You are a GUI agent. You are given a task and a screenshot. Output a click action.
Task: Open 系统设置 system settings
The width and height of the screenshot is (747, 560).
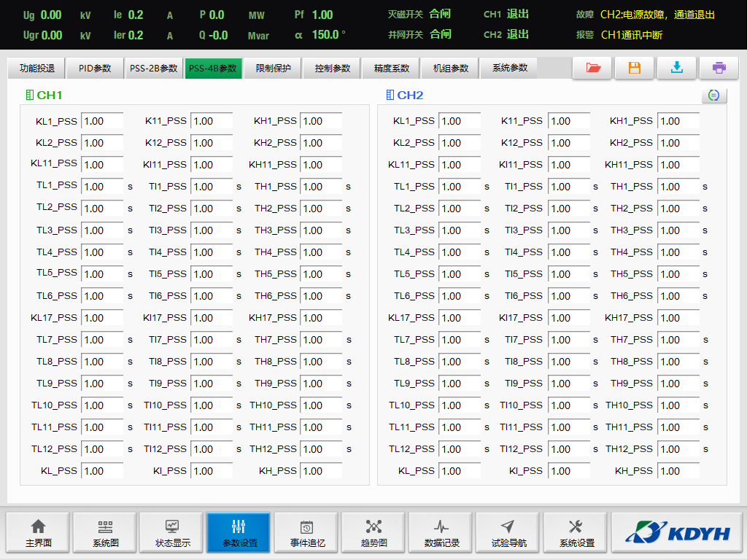point(576,533)
